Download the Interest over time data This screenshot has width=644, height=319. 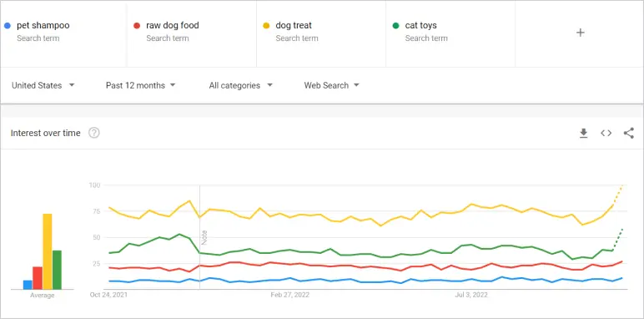coord(583,133)
